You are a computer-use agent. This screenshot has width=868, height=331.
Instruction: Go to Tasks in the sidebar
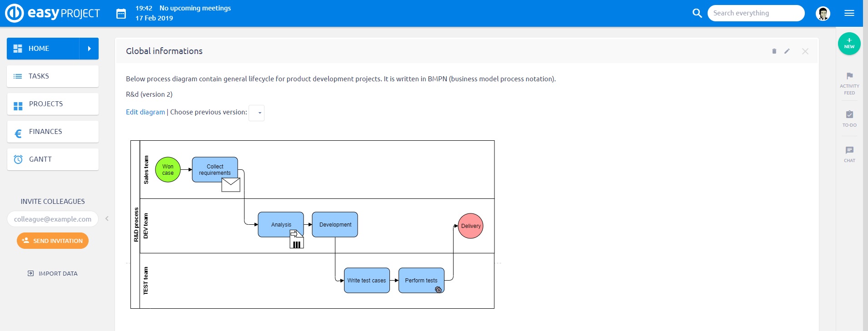53,76
